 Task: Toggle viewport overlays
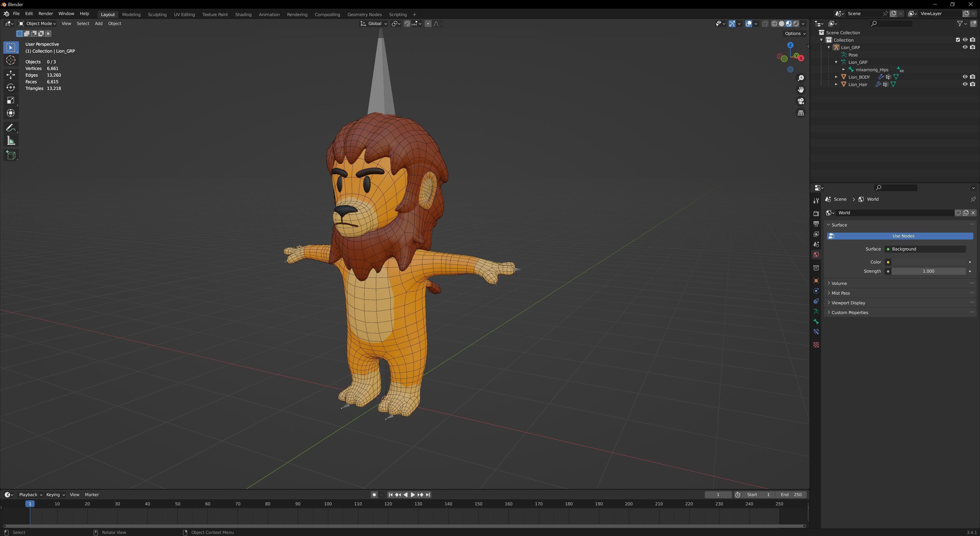coord(749,23)
